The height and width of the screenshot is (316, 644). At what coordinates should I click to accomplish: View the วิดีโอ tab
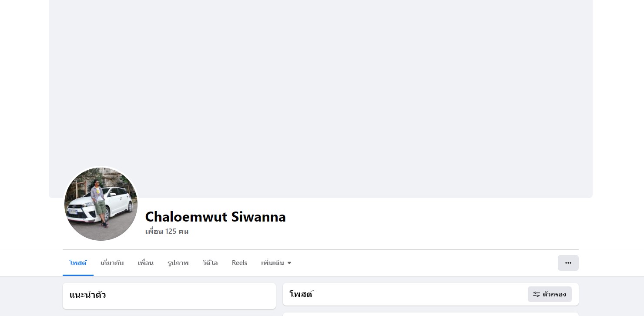click(x=210, y=263)
